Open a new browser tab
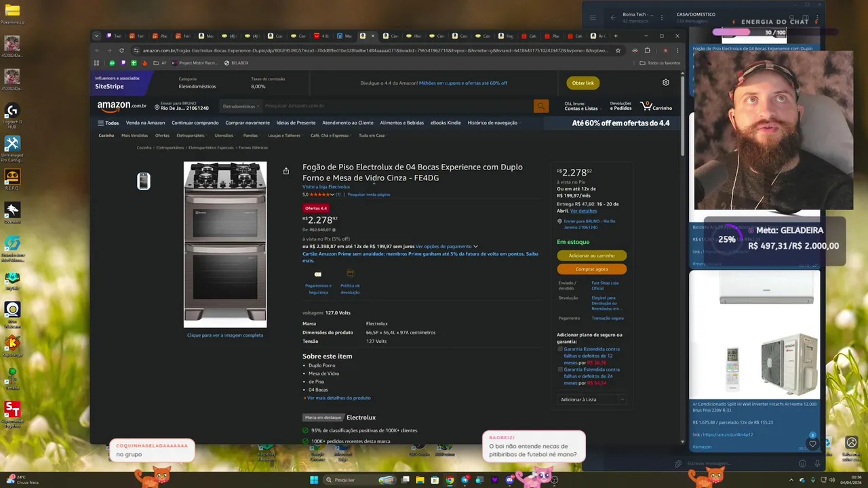This screenshot has width=868, height=488. [x=615, y=36]
